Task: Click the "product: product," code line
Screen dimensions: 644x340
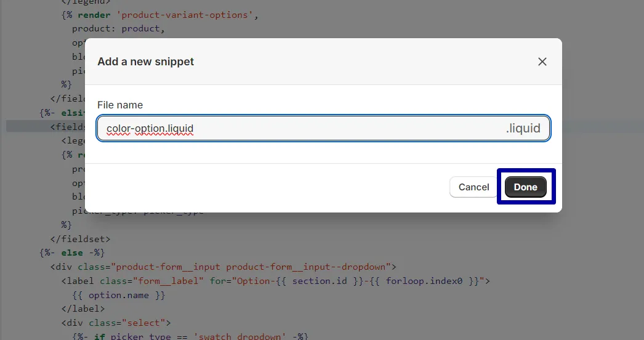Action: coord(118,29)
